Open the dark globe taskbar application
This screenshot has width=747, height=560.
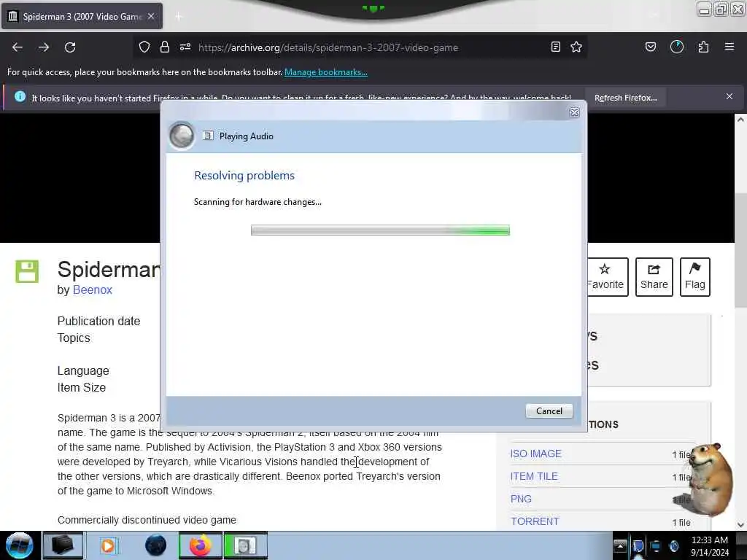pos(156,545)
